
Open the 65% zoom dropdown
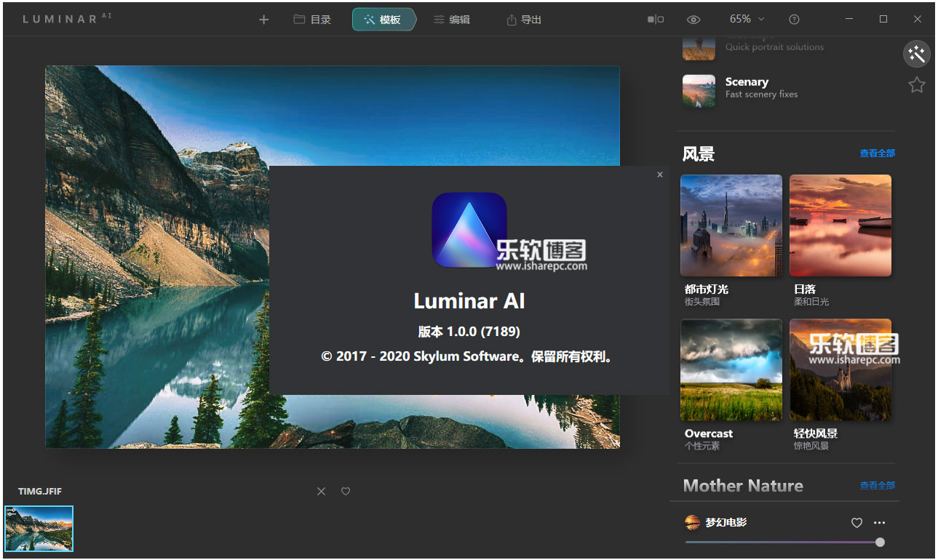747,19
